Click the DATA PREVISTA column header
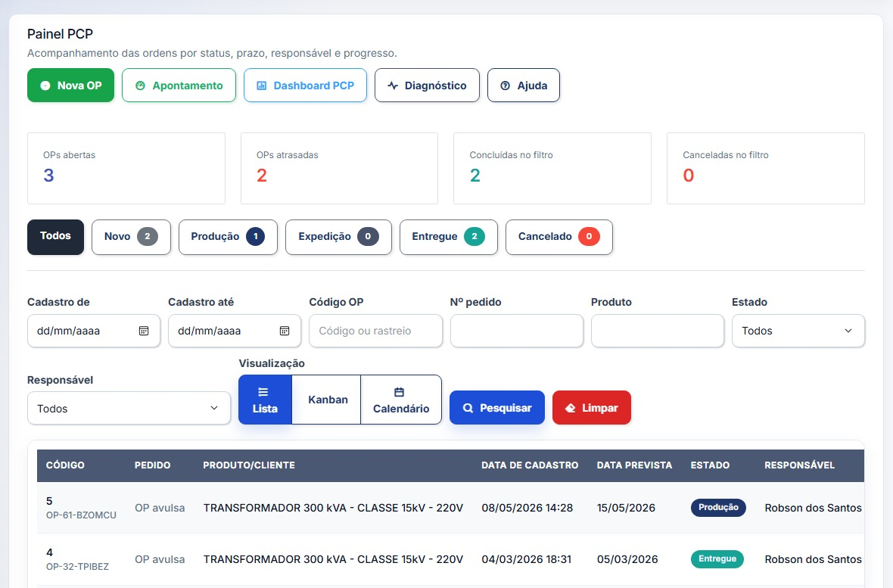This screenshot has height=588, width=893. pos(634,465)
